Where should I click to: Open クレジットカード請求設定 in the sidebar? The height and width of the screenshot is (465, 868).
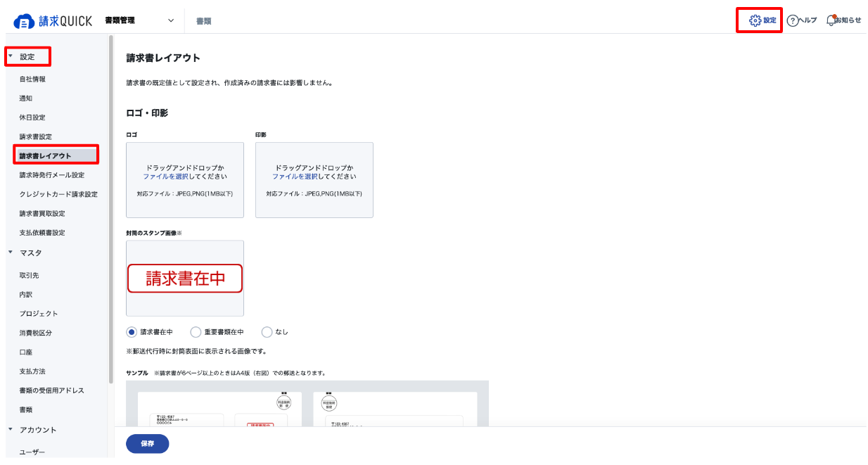coord(58,194)
